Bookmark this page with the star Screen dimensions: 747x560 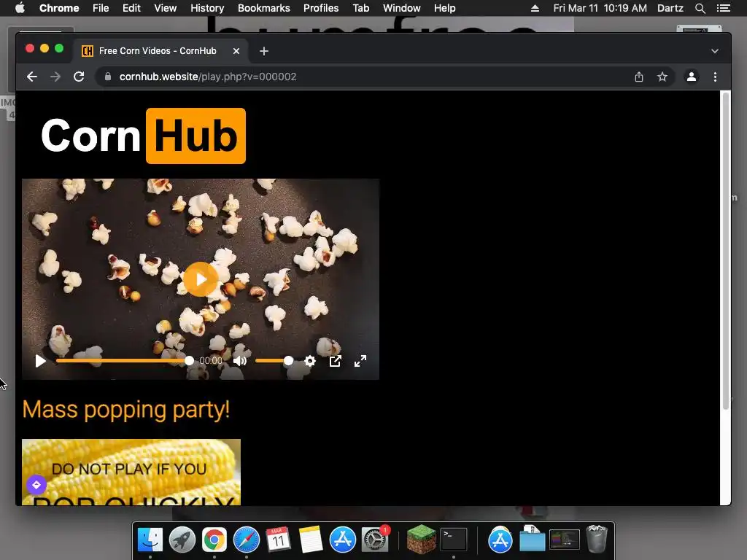click(662, 77)
